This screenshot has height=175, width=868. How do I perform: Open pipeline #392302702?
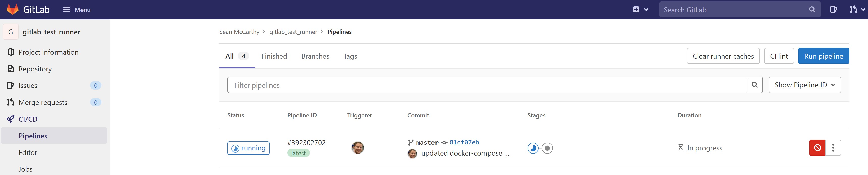pos(307,143)
